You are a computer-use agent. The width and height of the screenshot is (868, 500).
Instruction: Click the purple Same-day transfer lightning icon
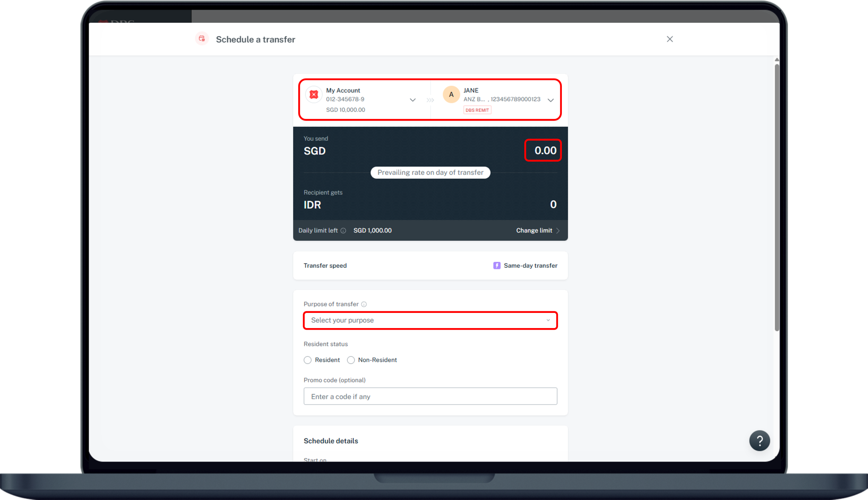(x=497, y=265)
